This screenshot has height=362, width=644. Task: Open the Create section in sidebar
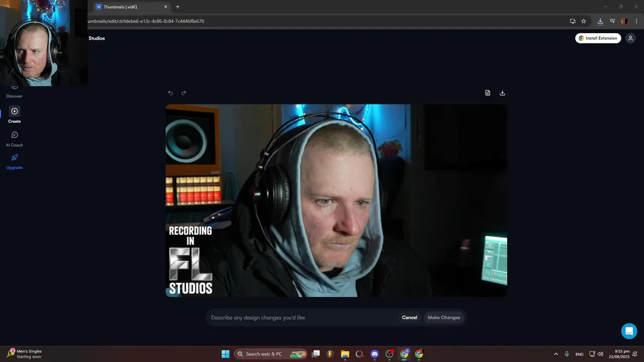pyautogui.click(x=15, y=115)
